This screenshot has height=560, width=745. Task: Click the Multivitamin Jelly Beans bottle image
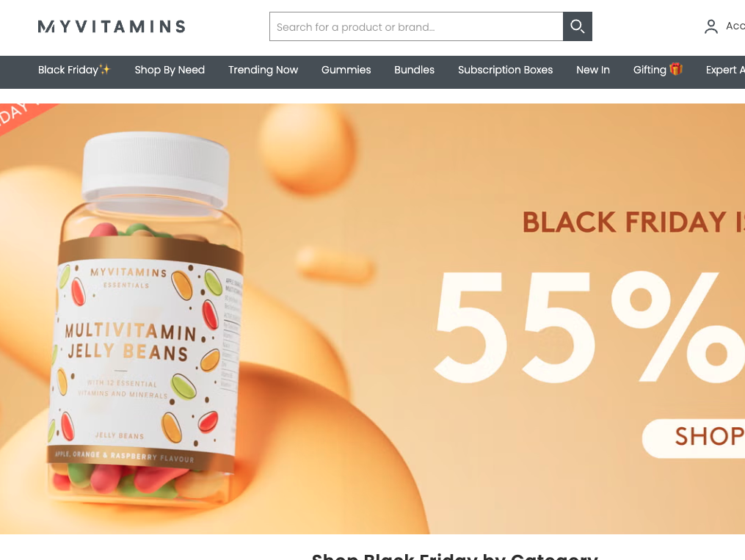(146, 319)
